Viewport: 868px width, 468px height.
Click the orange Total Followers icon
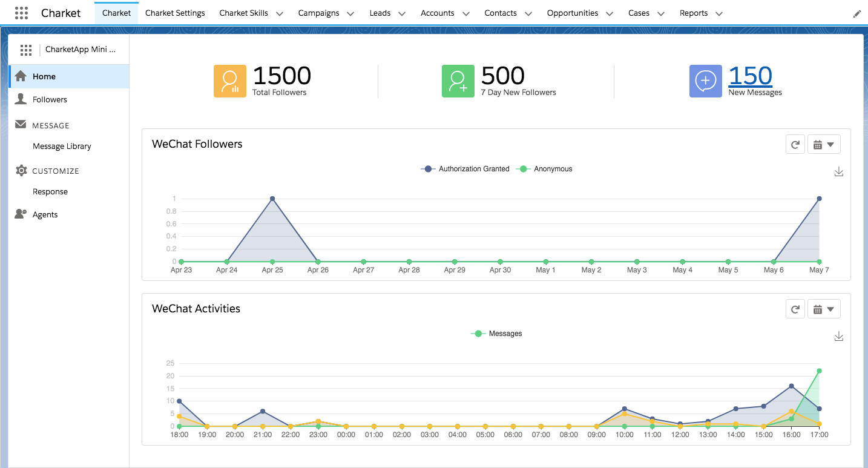tap(230, 81)
